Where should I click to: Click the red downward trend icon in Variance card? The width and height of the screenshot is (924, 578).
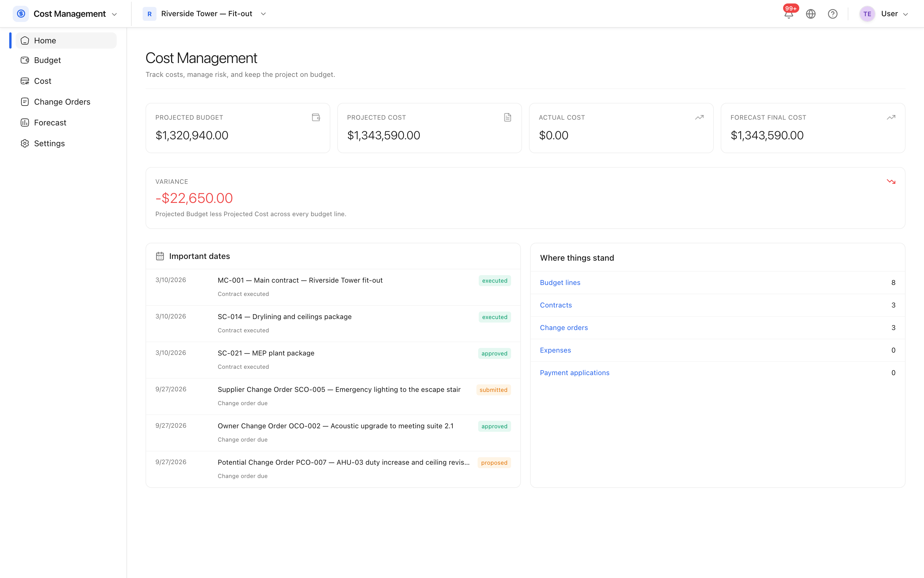tap(891, 181)
